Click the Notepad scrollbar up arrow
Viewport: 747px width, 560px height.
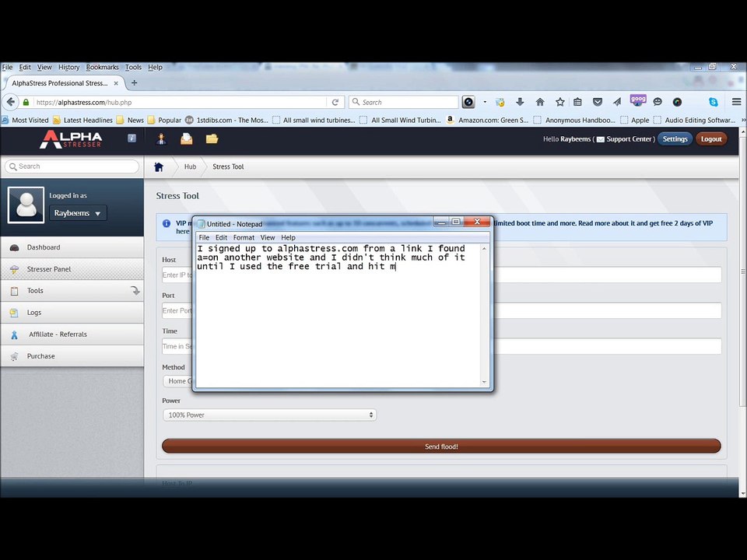(484, 249)
